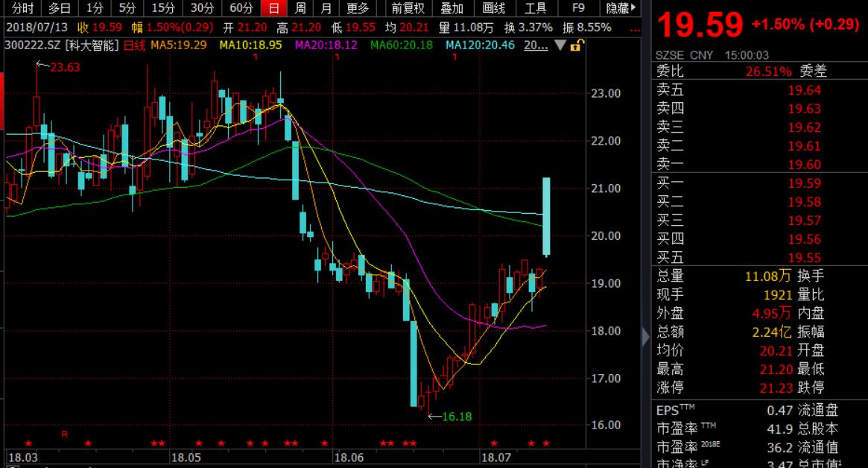Click the underlined truncated 20... MA link
Screen dimensions: 868x468
[536, 45]
